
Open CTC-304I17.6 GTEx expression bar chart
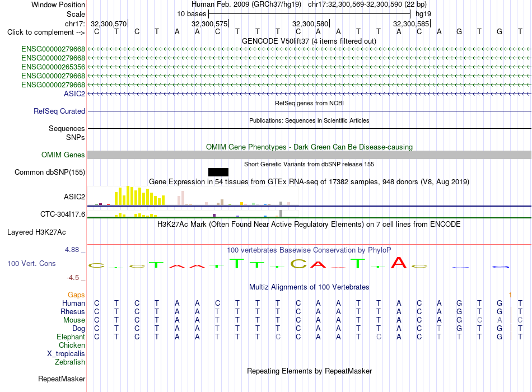point(193,213)
